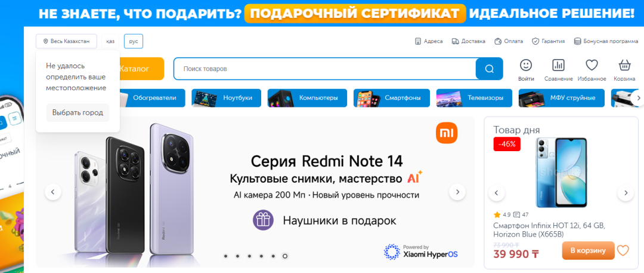Click the Войти smiley icon
The height and width of the screenshot is (273, 644).
tap(526, 65)
